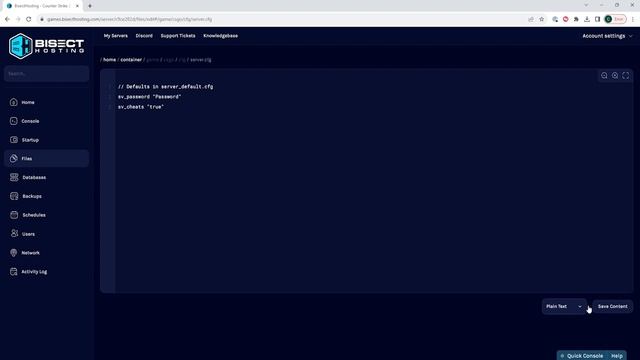Click the browser profile avatar
Image resolution: width=640 pixels, height=360 pixels.
(x=609, y=19)
